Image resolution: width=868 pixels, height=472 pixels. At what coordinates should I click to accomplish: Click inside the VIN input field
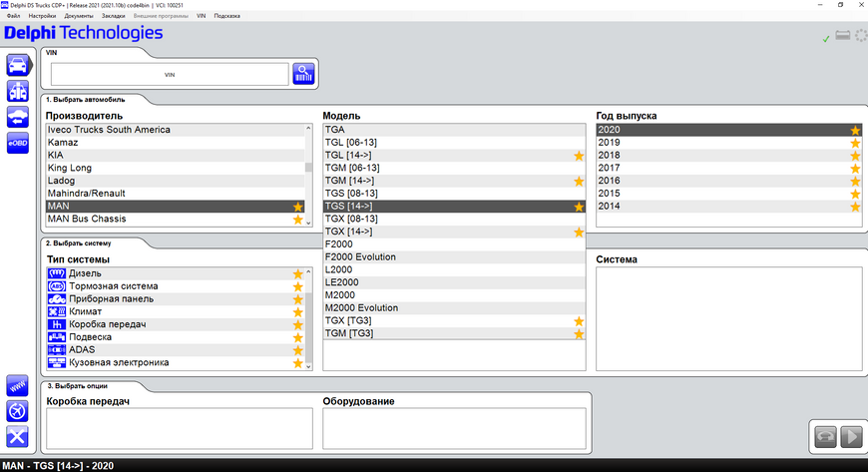(x=170, y=74)
